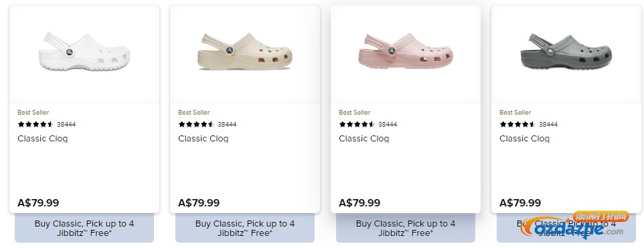Screen dimensions: 644x248
Task: Open the pink Classic Clog product image
Action: pyautogui.click(x=406, y=51)
